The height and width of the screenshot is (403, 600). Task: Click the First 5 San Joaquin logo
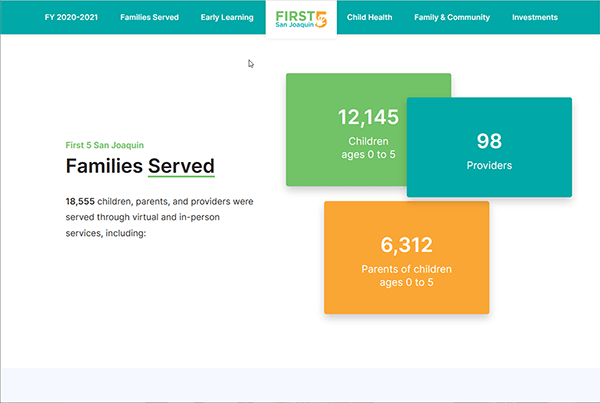tap(301, 19)
